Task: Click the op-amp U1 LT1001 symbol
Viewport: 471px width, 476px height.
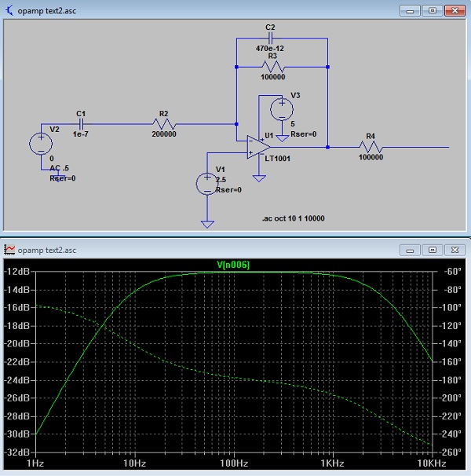Action: 258,147
